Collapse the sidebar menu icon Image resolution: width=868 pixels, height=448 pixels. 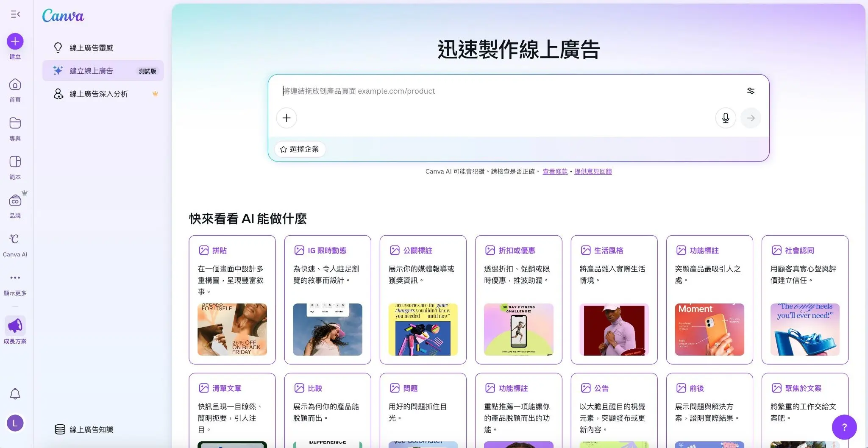click(x=15, y=14)
